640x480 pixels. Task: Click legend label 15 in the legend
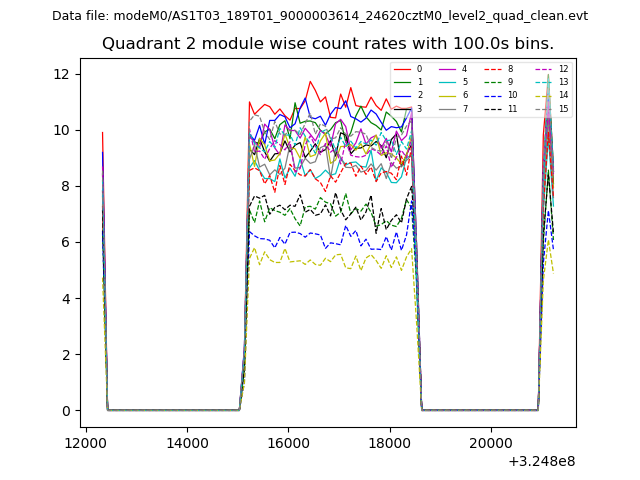563,108
